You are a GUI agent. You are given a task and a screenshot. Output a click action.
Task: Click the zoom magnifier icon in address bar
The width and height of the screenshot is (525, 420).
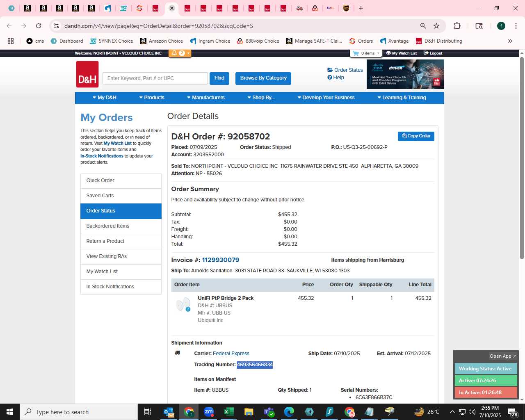[x=423, y=26]
